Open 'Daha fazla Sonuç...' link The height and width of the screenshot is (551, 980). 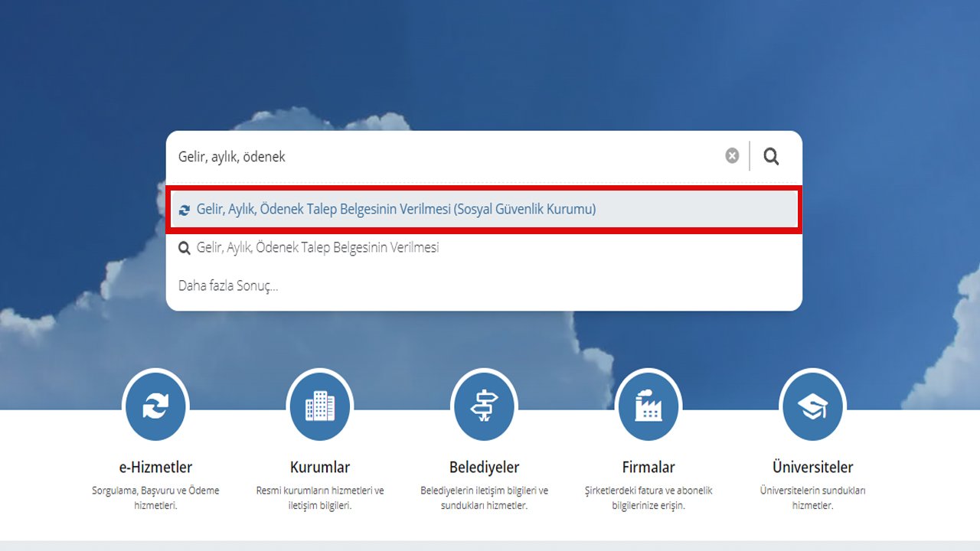coord(228,285)
